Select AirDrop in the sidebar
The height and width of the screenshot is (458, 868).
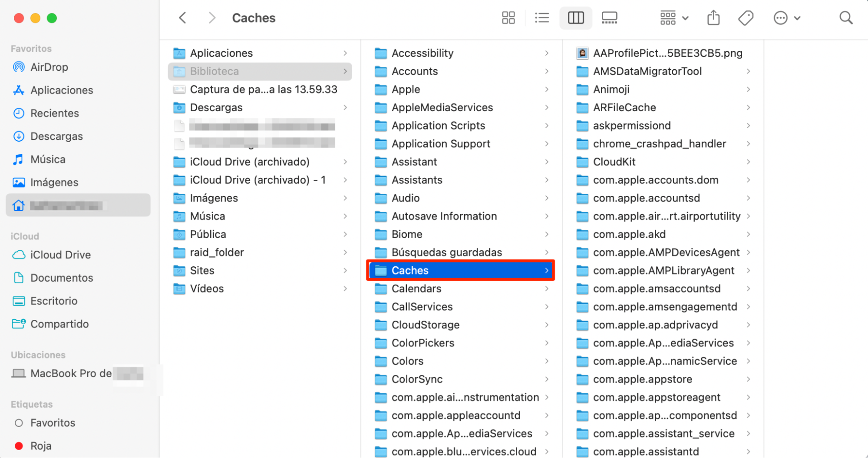tap(49, 67)
